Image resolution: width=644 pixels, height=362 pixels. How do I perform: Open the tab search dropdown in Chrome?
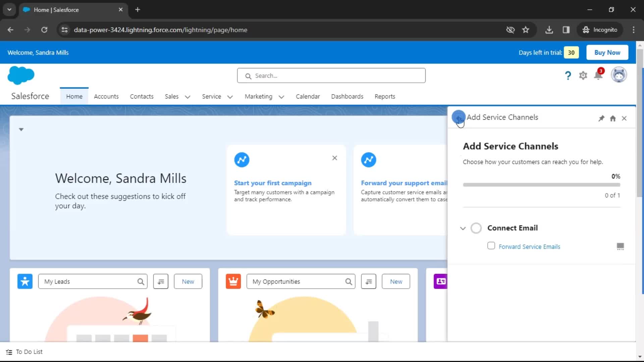9,10
